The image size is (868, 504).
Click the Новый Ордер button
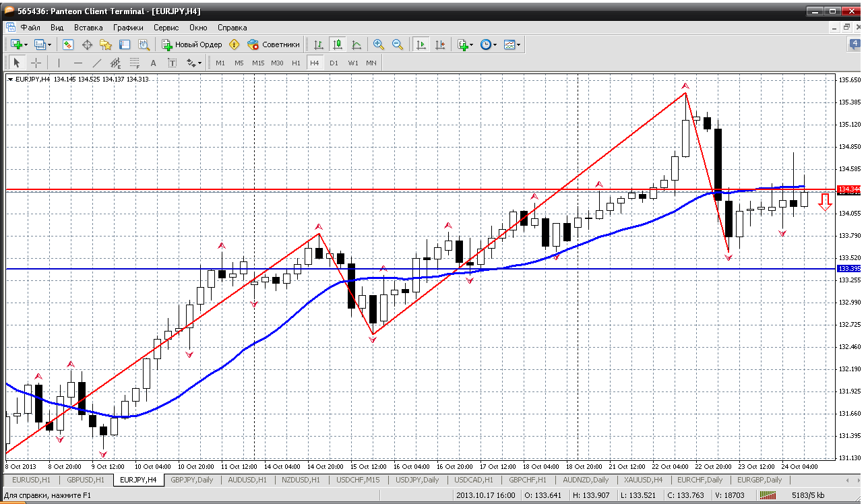192,44
